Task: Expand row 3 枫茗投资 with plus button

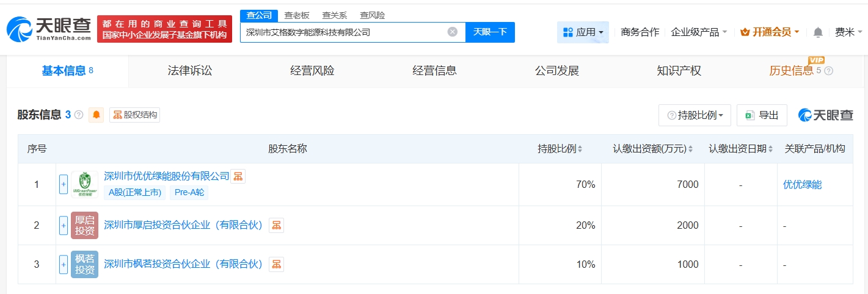Action: pyautogui.click(x=64, y=264)
